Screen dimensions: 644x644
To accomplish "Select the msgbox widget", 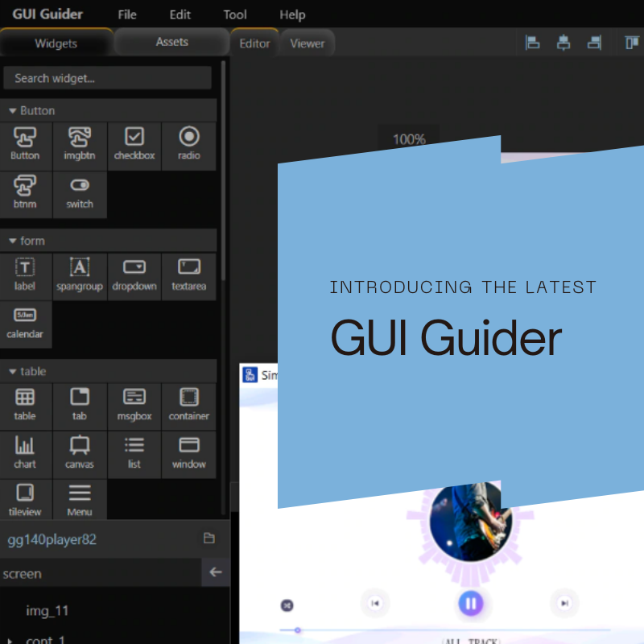I will (x=134, y=407).
